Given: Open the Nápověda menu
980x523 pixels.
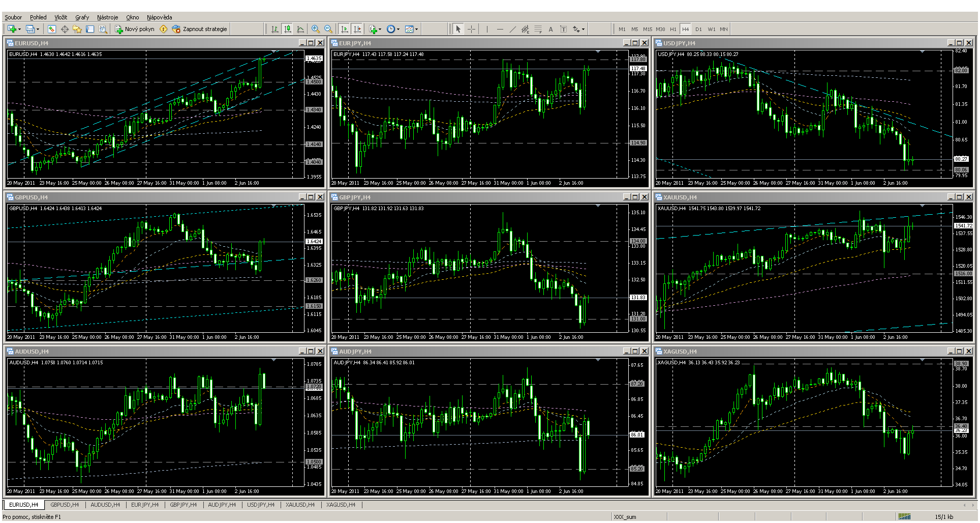Looking at the screenshot, I should pyautogui.click(x=160, y=17).
